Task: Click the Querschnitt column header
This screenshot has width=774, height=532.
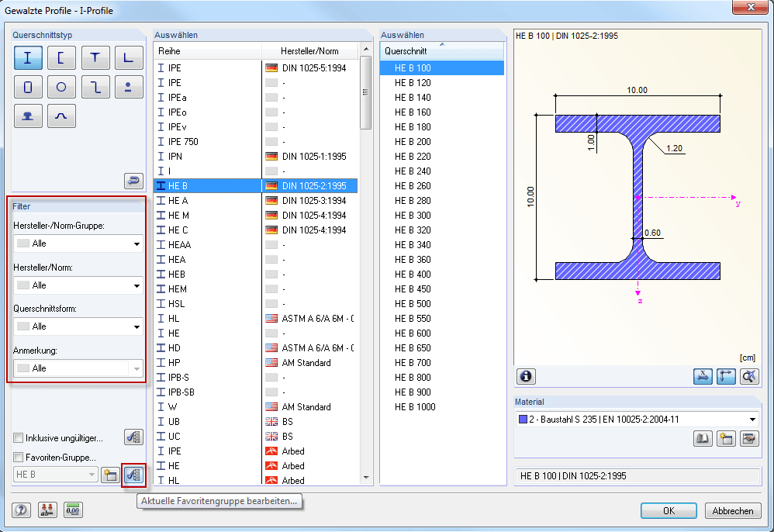Action: (x=442, y=51)
